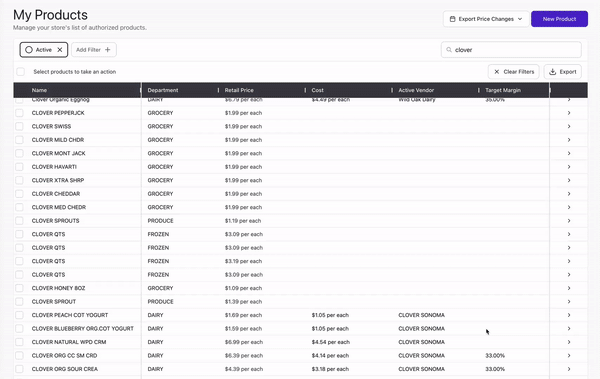Click in the search field containing clover
The width and height of the screenshot is (600, 379).
(511, 50)
